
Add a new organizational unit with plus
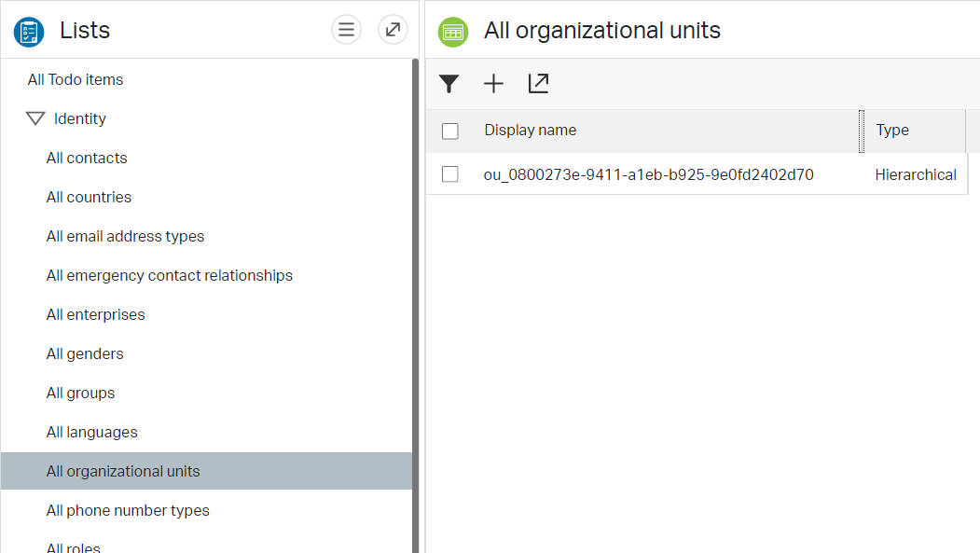(493, 84)
